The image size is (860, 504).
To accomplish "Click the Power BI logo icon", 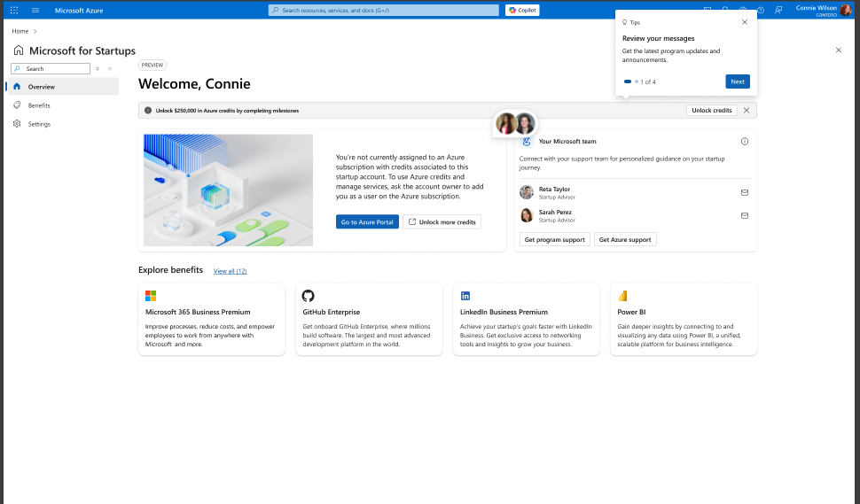I will pyautogui.click(x=622, y=296).
